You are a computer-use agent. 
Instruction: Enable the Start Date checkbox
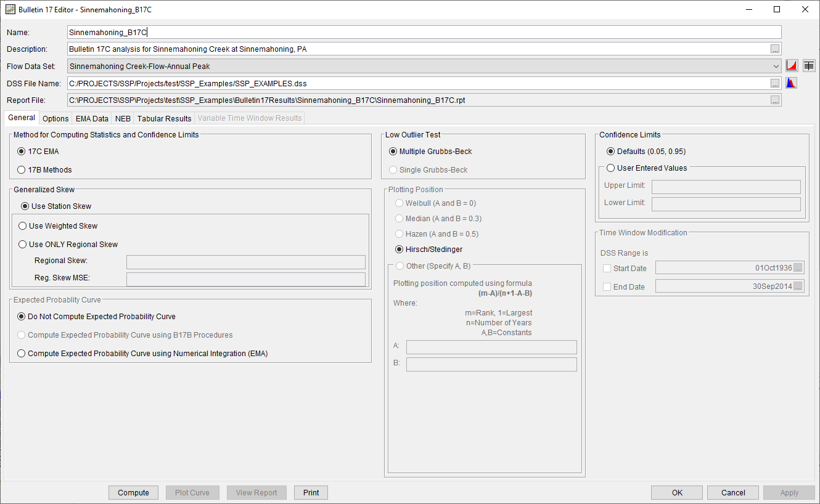tap(607, 269)
